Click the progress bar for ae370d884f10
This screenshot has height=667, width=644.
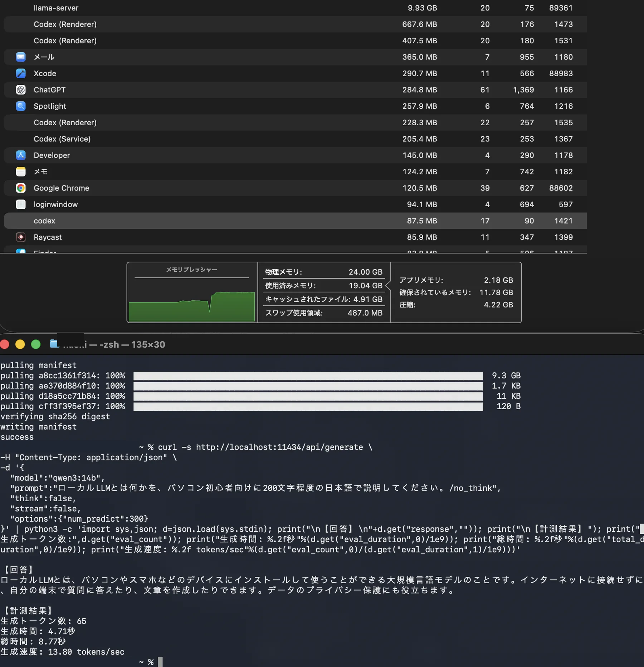(x=308, y=386)
